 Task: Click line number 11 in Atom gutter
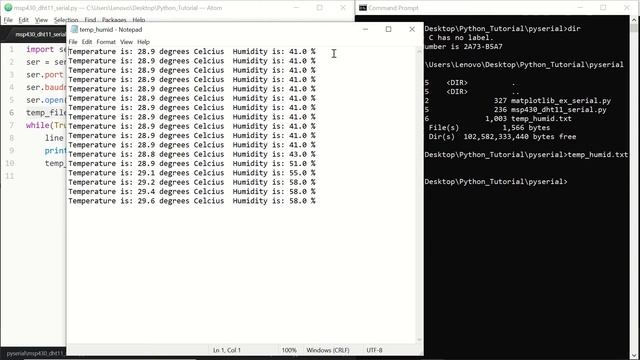point(9,176)
